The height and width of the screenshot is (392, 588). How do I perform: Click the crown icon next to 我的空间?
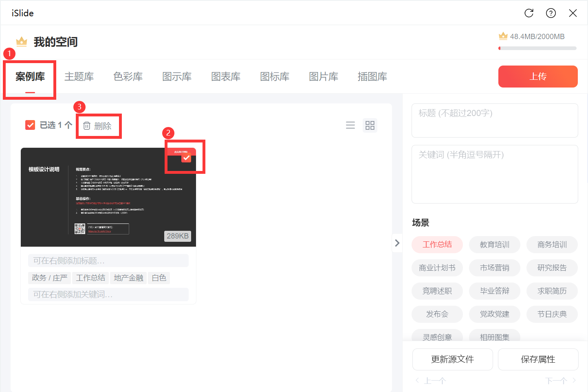point(22,42)
